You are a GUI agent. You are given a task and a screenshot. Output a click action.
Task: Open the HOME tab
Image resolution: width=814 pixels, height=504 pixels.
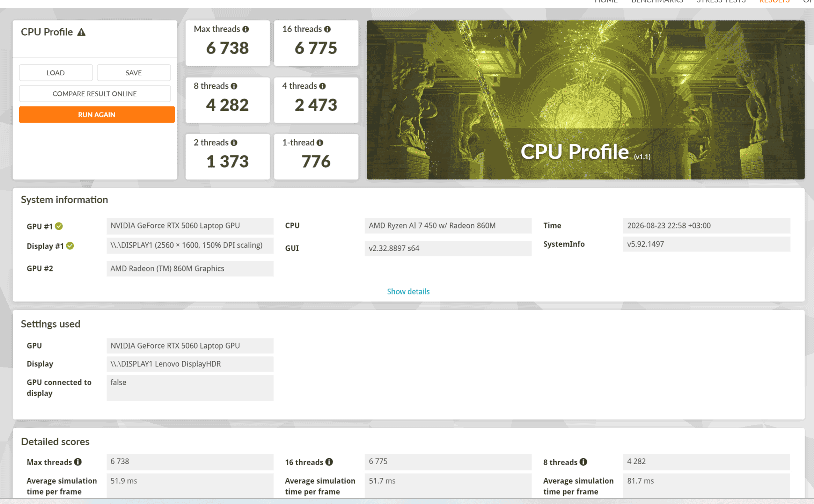pos(606,2)
